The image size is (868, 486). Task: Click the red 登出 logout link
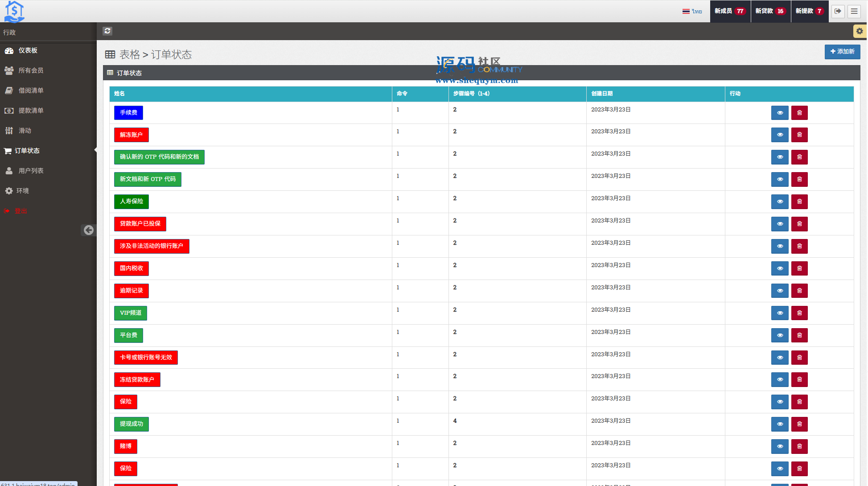pyautogui.click(x=21, y=211)
